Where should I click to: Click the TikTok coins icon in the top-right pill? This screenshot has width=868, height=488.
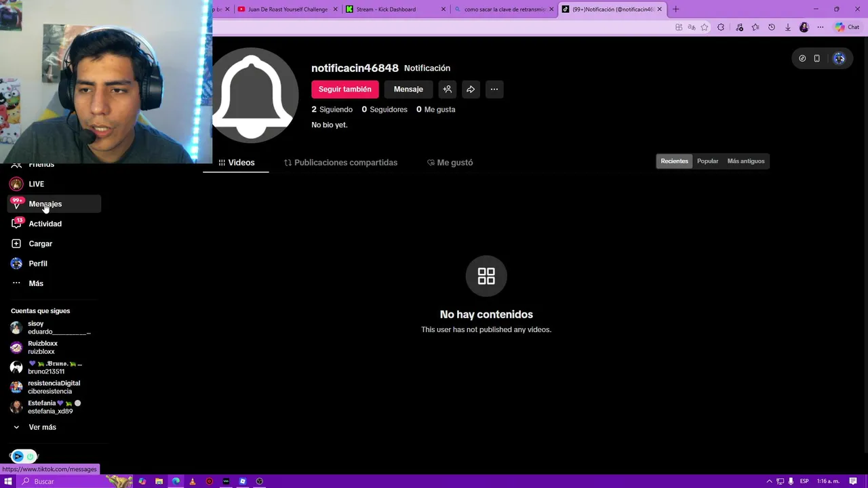tap(802, 58)
